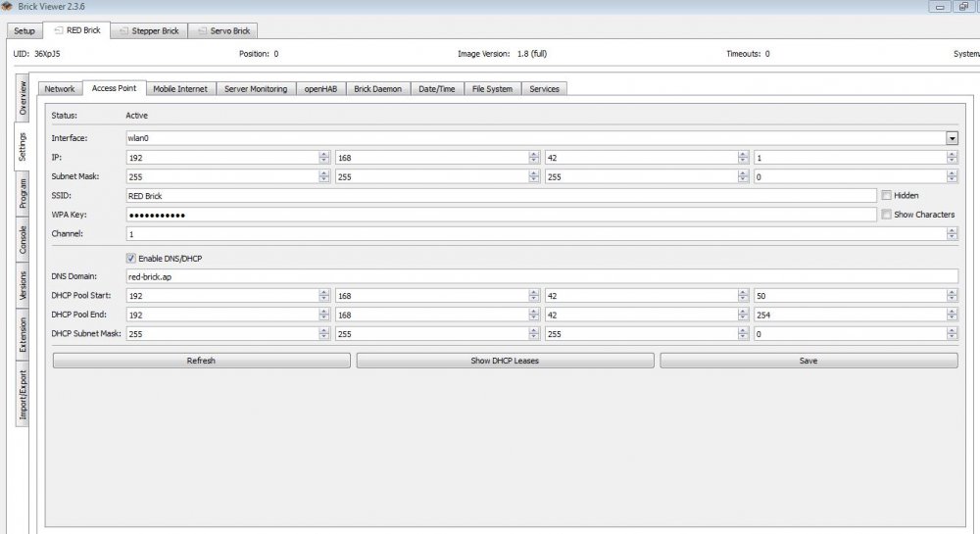Open the Interface wlan0 dropdown
The width and height of the screenshot is (980, 534).
(x=952, y=138)
